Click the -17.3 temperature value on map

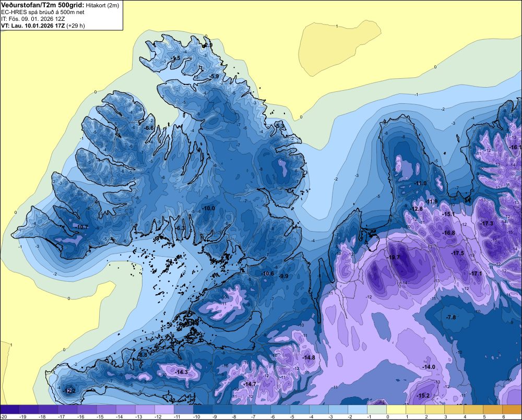tap(487, 223)
